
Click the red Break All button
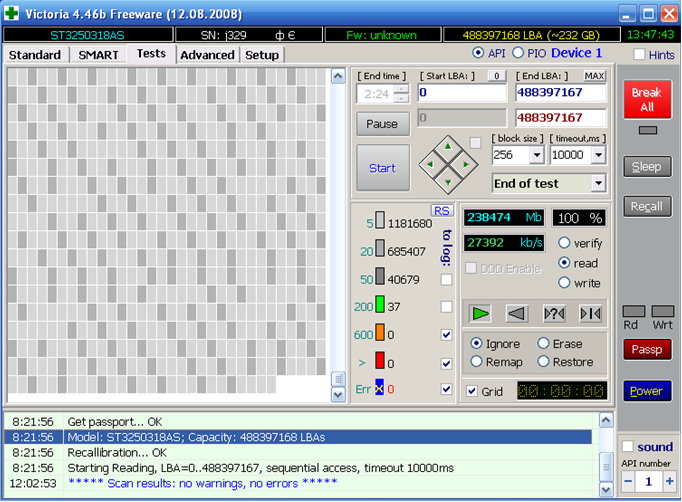click(x=647, y=100)
